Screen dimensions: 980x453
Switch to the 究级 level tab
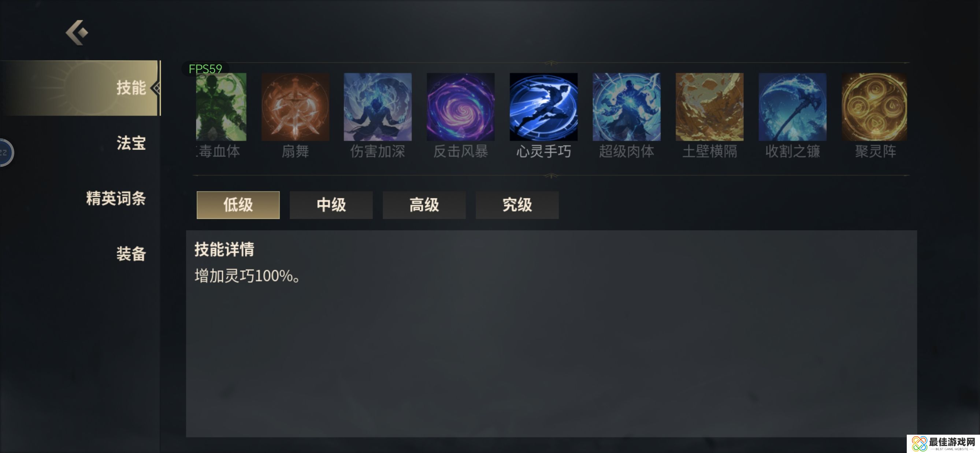coord(517,205)
